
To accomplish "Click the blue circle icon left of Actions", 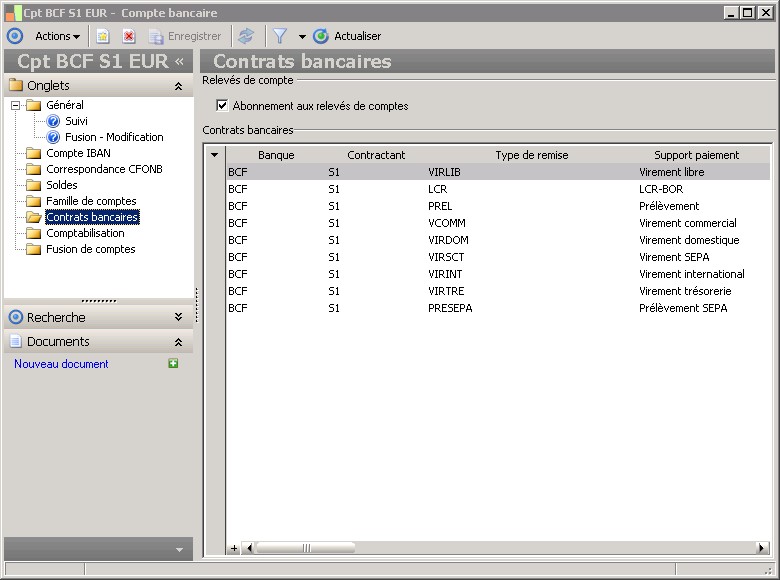I will [15, 36].
